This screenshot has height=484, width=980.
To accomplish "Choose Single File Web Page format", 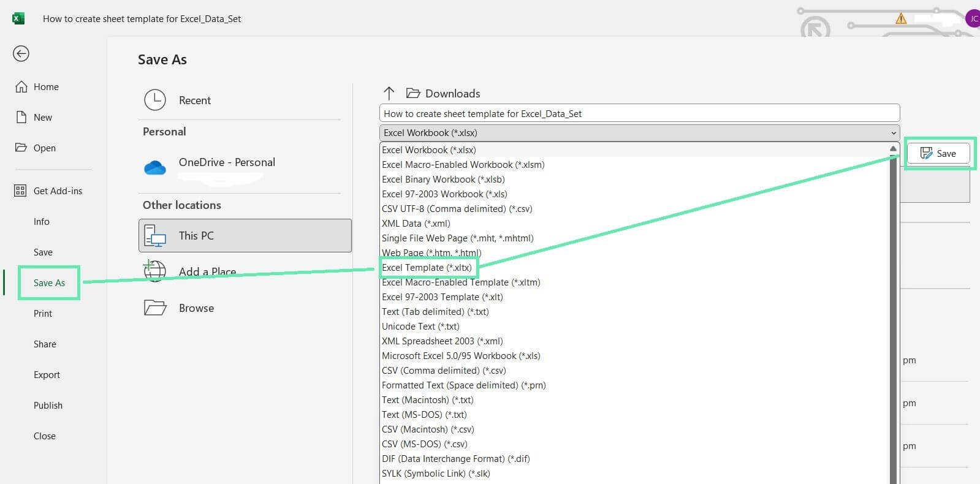I will [x=458, y=238].
